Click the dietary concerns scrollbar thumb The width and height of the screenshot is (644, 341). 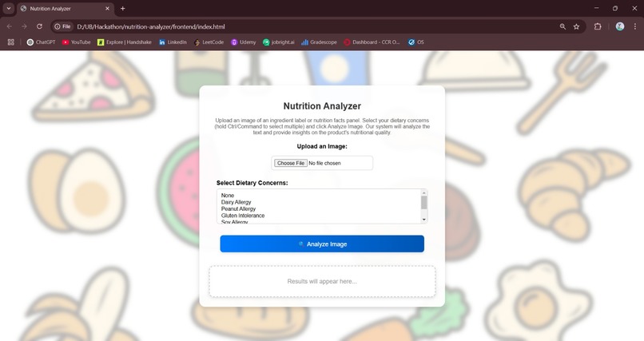coord(423,202)
